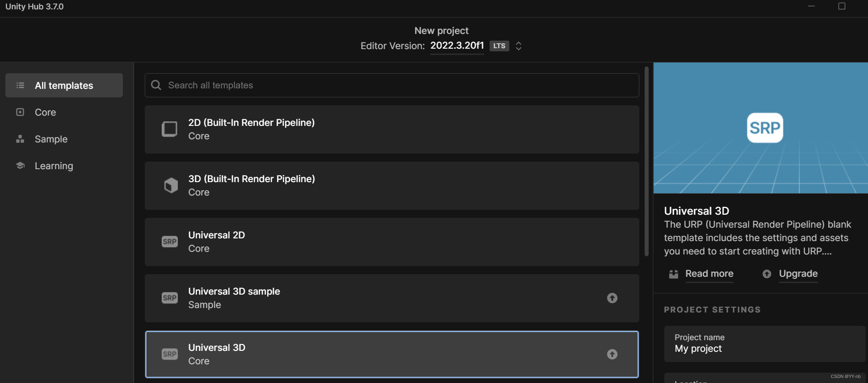Pick the Universal 3D sample template
The height and width of the screenshot is (383, 868).
coord(392,298)
